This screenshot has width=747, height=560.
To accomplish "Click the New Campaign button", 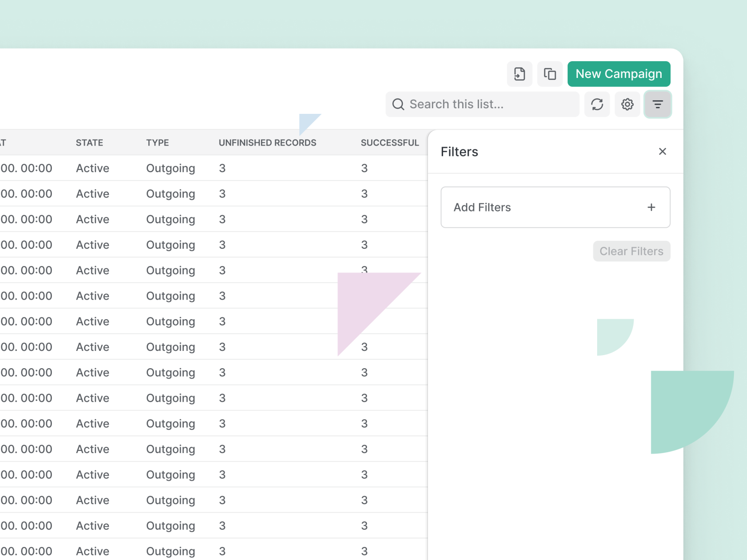I will point(619,74).
